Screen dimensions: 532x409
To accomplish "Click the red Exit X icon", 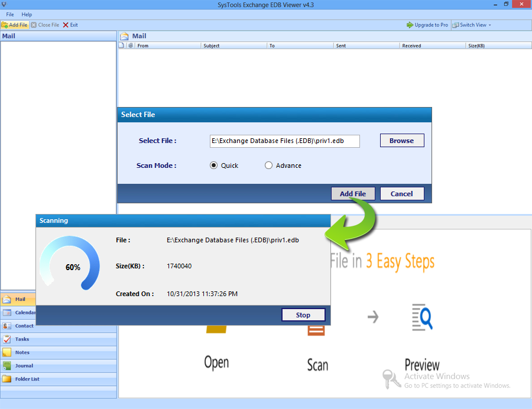I will pos(66,25).
